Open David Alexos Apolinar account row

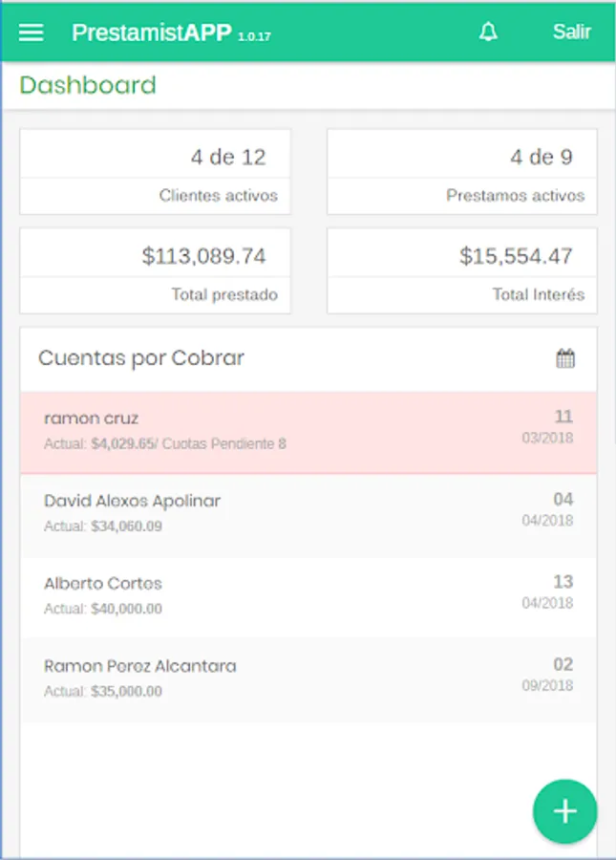pyautogui.click(x=308, y=516)
